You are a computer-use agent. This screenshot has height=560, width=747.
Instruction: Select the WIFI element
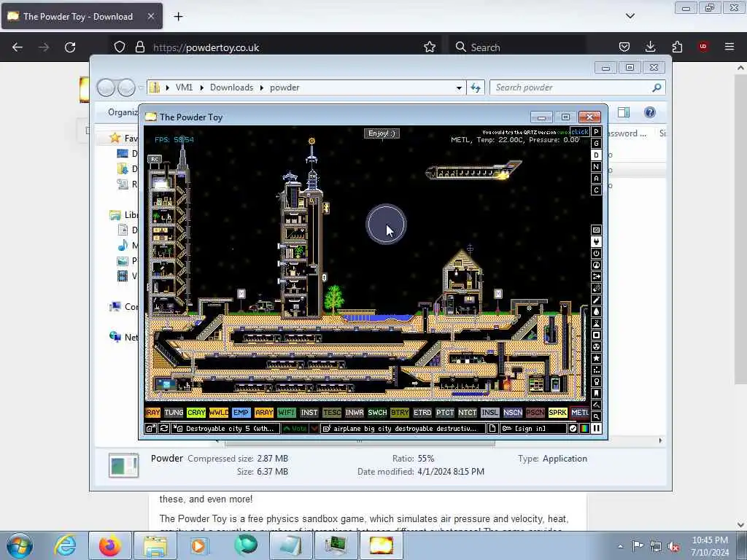point(286,413)
